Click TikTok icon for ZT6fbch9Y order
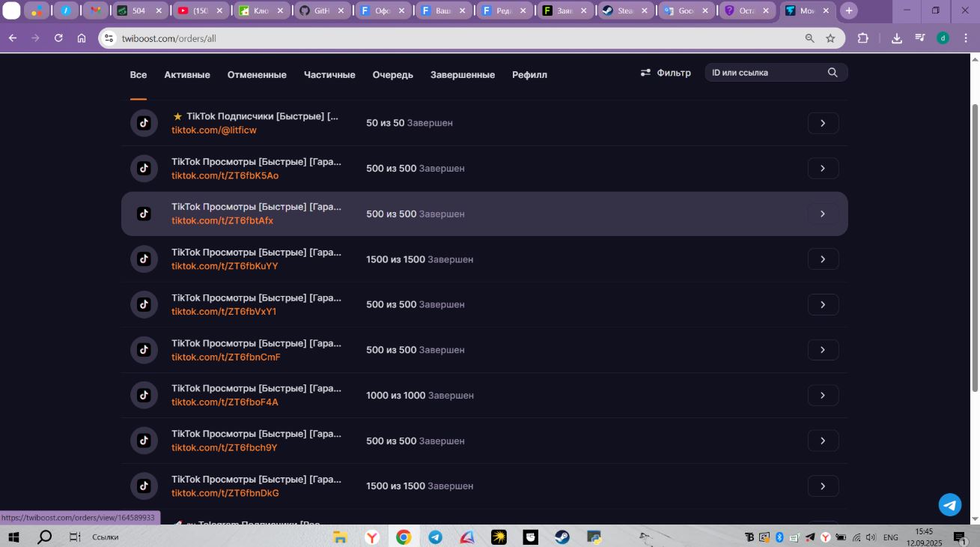Viewport: 980px width, 547px height. [144, 441]
